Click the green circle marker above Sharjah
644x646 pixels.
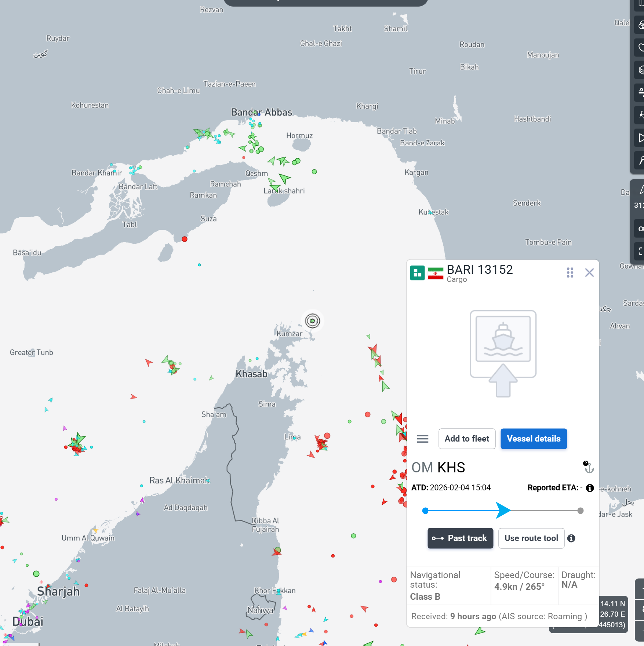pos(36,574)
